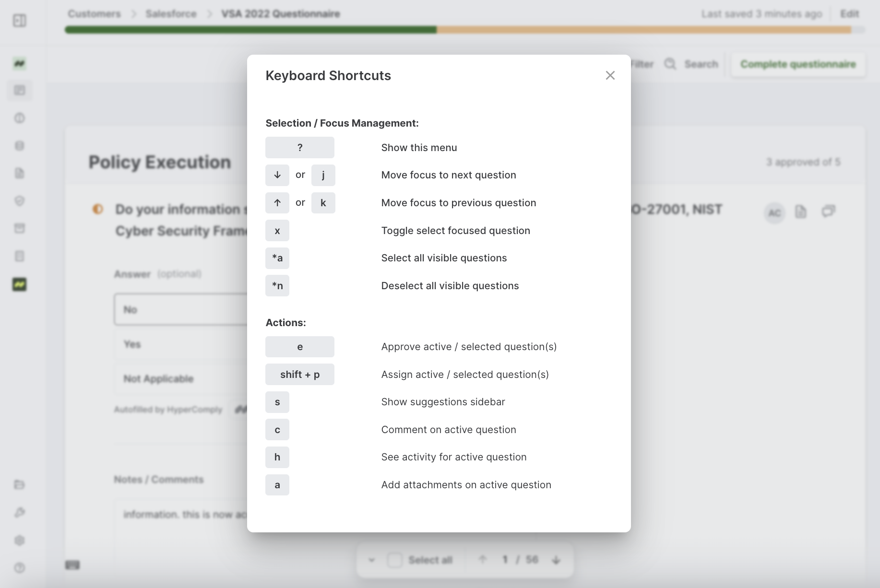This screenshot has height=588, width=880.
Task: Click the orange portion of progress bar
Action: click(644, 30)
